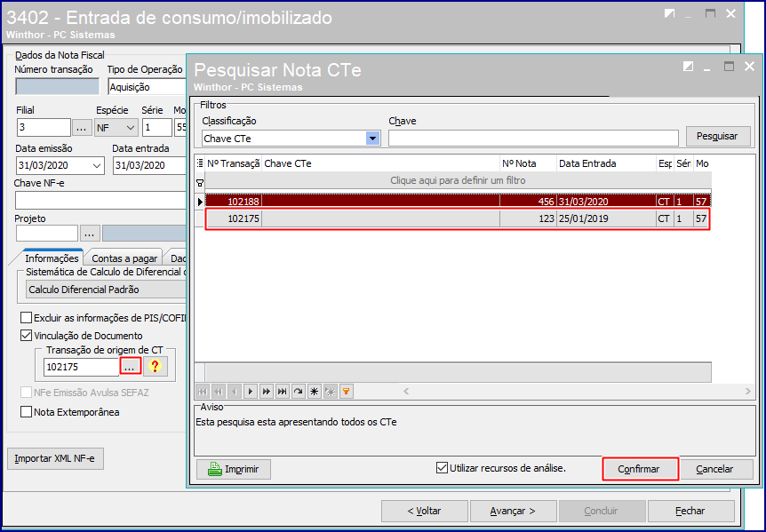The height and width of the screenshot is (532, 766).
Task: Select Data Entrada cell 31/03/2020 in grid
Action: (606, 201)
